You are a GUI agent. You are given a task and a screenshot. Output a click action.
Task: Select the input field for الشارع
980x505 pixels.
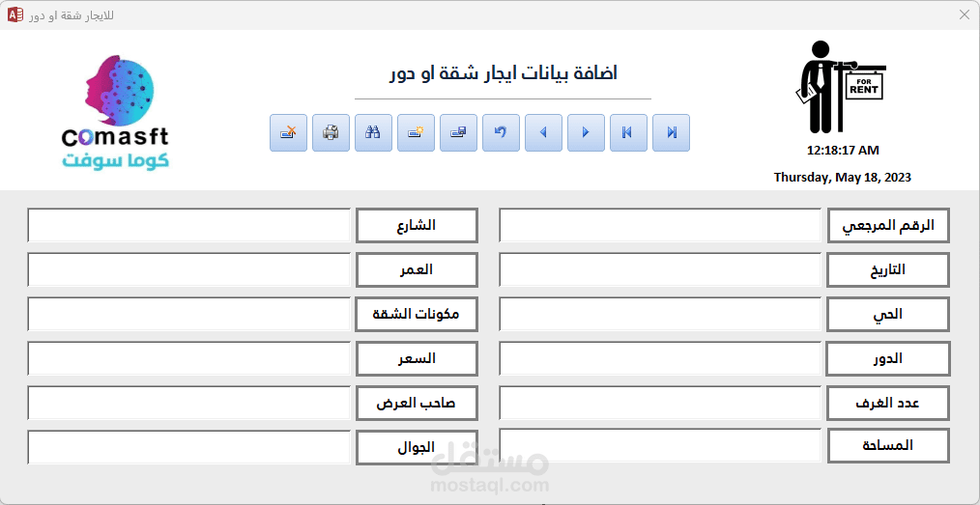(188, 225)
